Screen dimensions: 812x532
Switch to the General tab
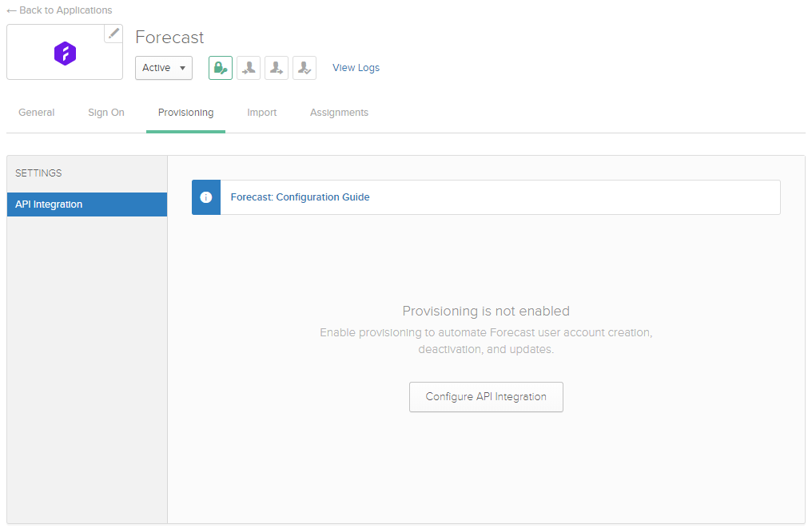coord(36,113)
